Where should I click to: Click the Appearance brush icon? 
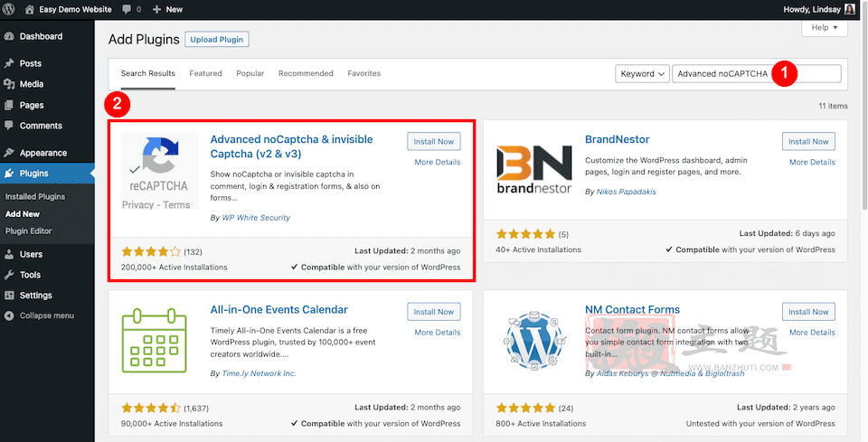click(9, 153)
